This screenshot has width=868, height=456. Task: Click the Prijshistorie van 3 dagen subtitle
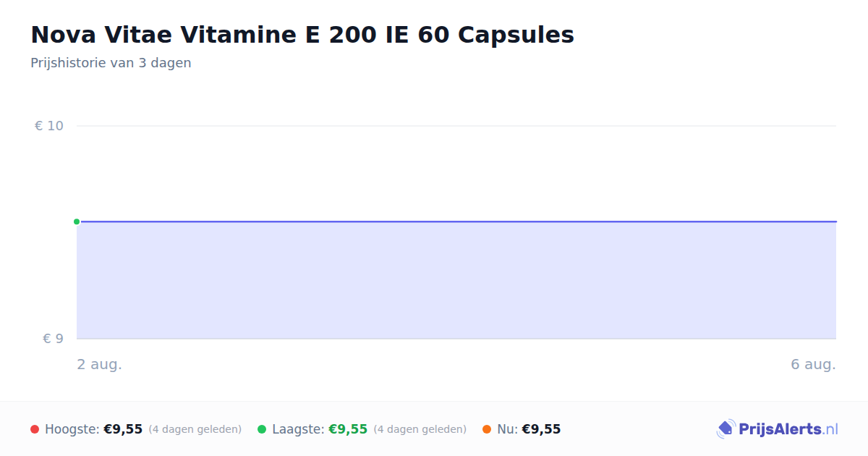pos(111,63)
